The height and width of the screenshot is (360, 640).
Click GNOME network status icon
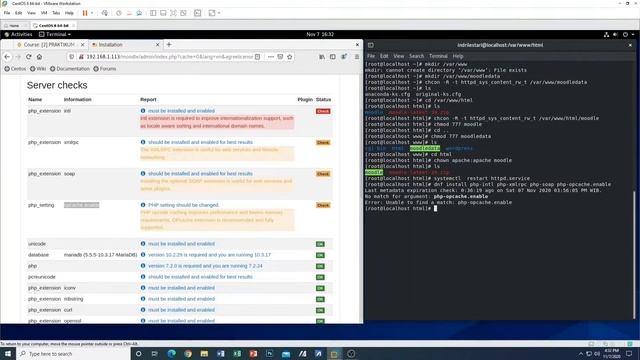(606, 35)
